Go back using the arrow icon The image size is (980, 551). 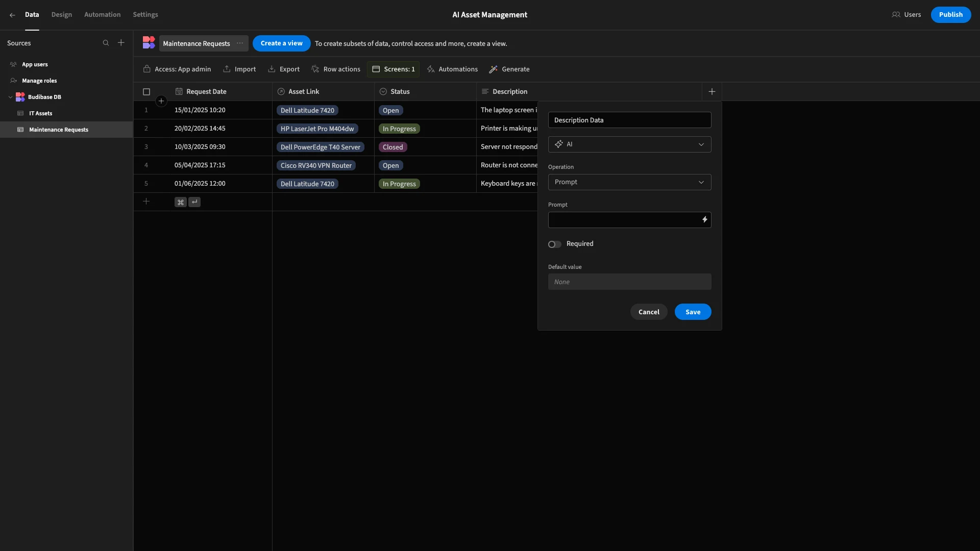coord(12,15)
